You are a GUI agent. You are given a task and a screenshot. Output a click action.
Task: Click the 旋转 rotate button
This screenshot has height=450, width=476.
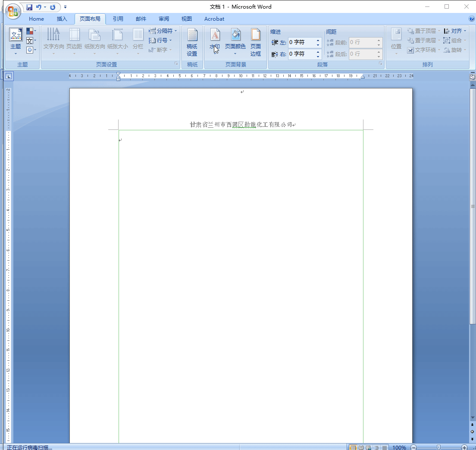(455, 50)
